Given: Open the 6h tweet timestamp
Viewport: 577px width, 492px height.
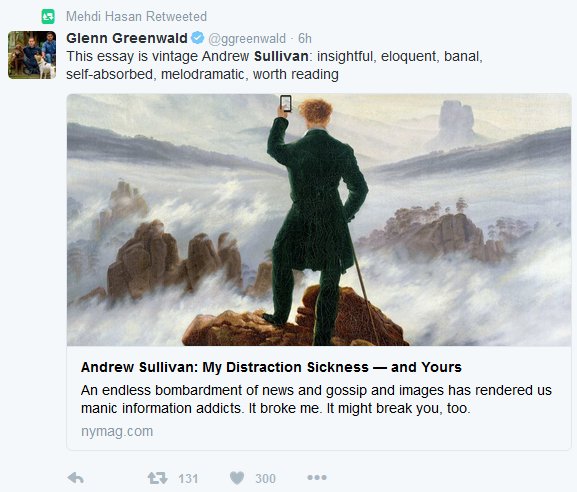Looking at the screenshot, I should point(305,38).
